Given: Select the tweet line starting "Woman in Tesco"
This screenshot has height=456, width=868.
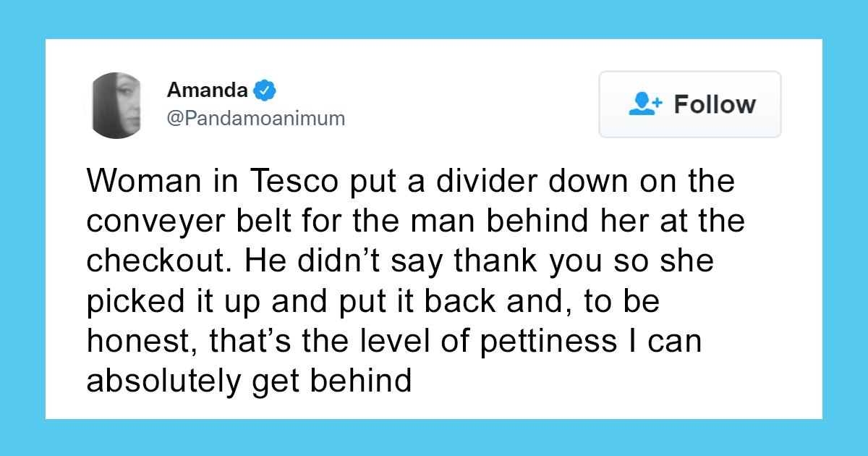Looking at the screenshot, I should click(x=410, y=182).
